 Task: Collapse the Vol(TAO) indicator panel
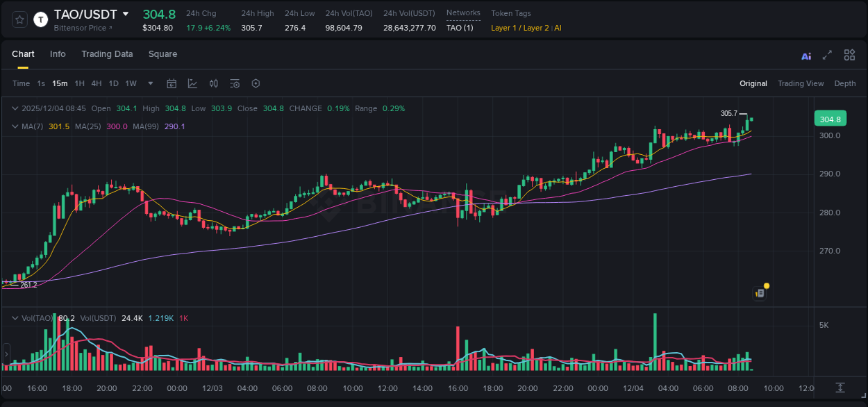14,317
